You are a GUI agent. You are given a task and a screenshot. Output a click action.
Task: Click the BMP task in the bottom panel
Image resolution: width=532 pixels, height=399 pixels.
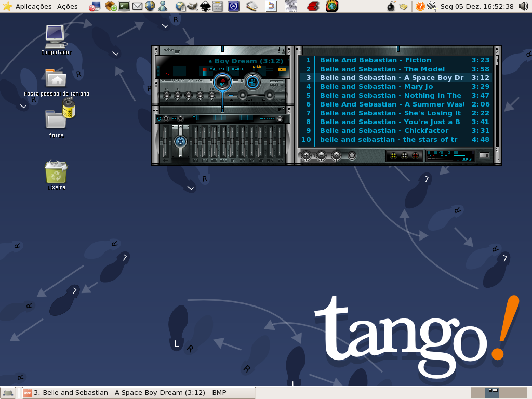[139, 393]
